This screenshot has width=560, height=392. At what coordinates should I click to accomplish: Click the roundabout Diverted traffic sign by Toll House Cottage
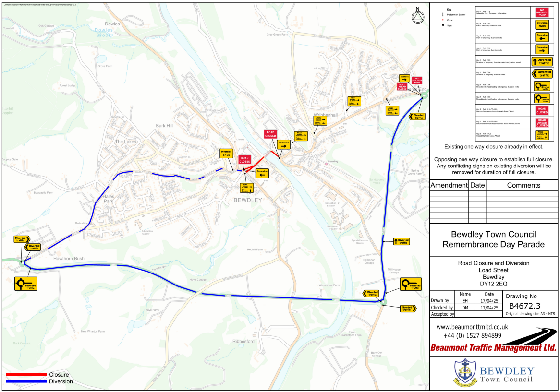(x=411, y=284)
